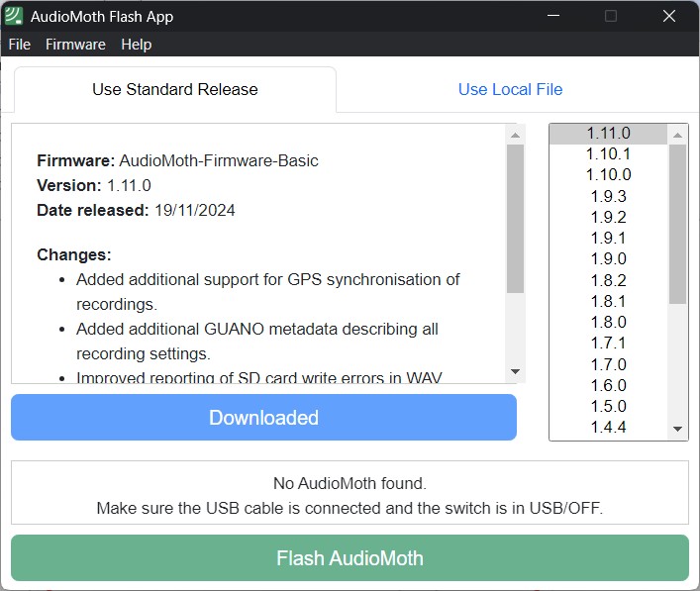Click the changelog scrollbar thumb
The image size is (700, 591).
tap(515, 218)
